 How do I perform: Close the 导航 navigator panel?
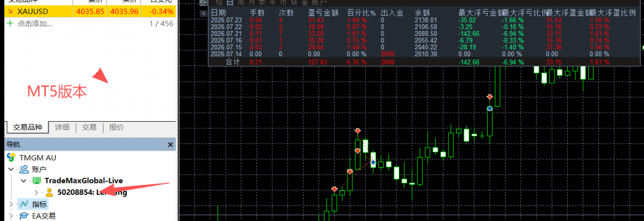tap(170, 144)
